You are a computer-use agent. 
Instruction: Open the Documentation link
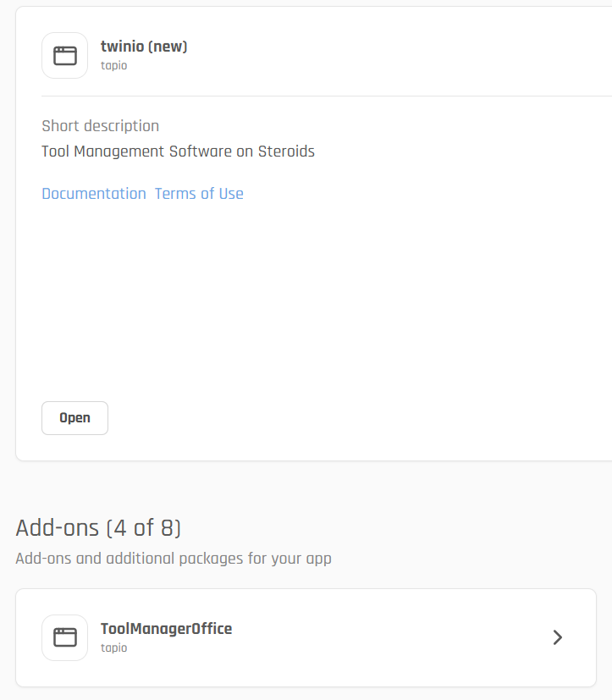click(94, 194)
